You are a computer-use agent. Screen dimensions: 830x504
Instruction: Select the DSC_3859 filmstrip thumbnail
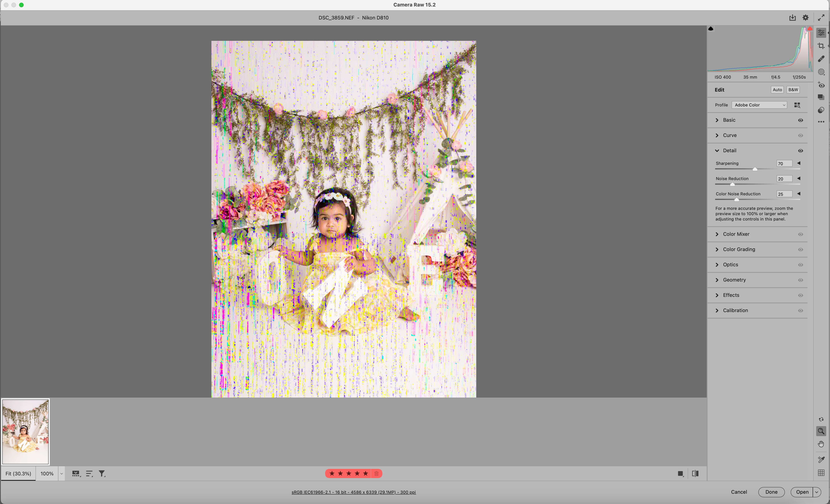pos(26,432)
